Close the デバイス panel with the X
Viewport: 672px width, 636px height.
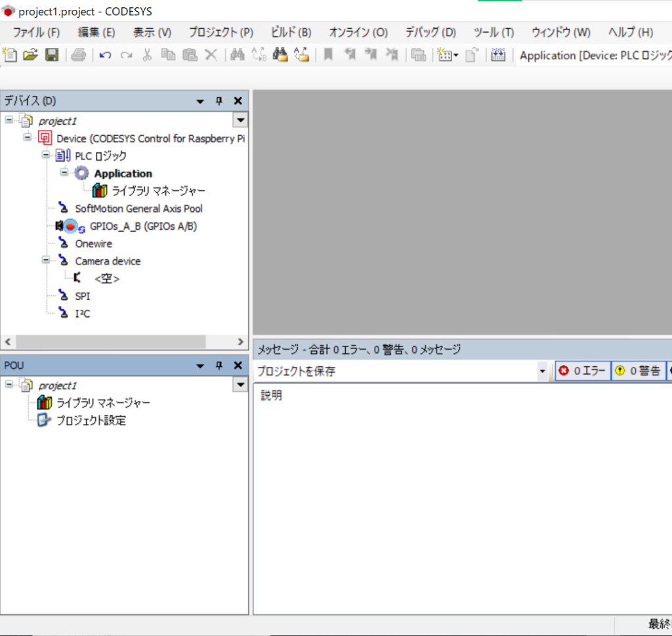tap(238, 101)
